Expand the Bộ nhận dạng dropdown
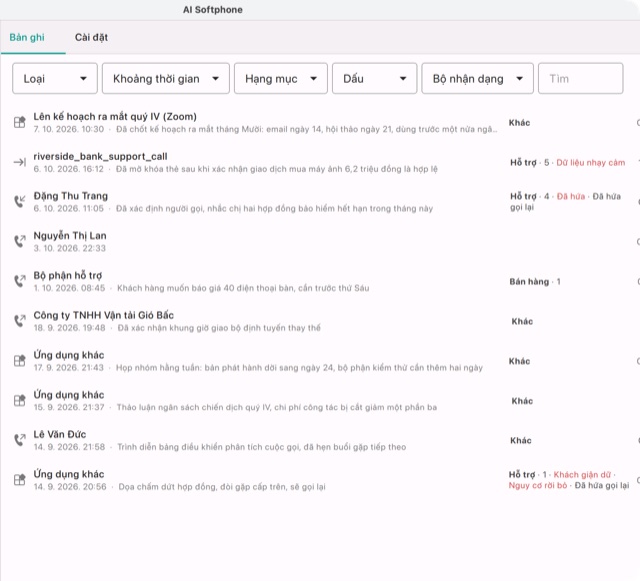Screen dimensions: 640x581 click(478, 78)
